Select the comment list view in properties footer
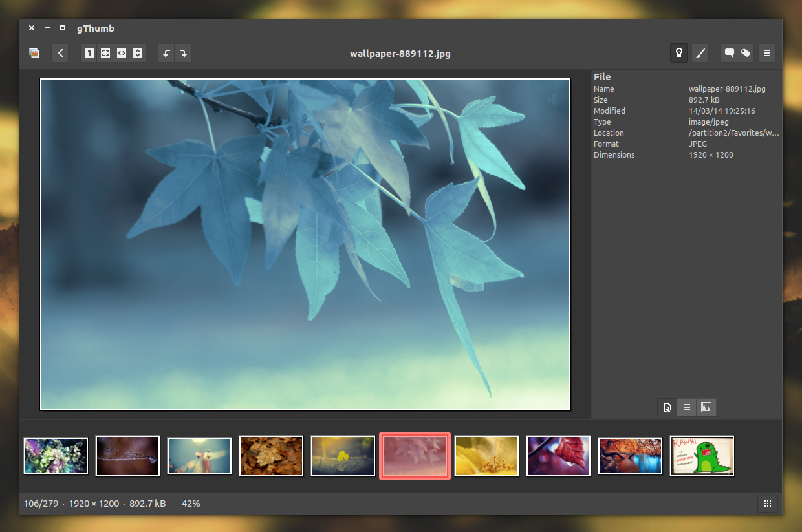 pos(687,407)
